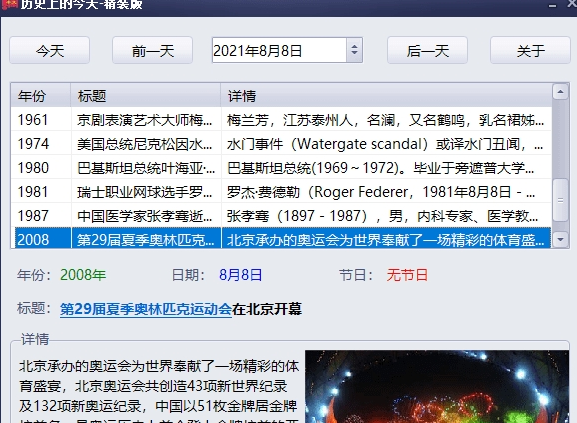This screenshot has width=577, height=423.
Task: Go to previous day with 前一天
Action: click(152, 51)
